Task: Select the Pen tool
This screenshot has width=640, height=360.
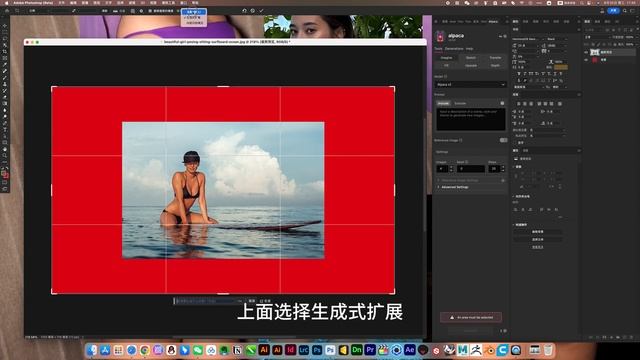Action: coord(5,123)
